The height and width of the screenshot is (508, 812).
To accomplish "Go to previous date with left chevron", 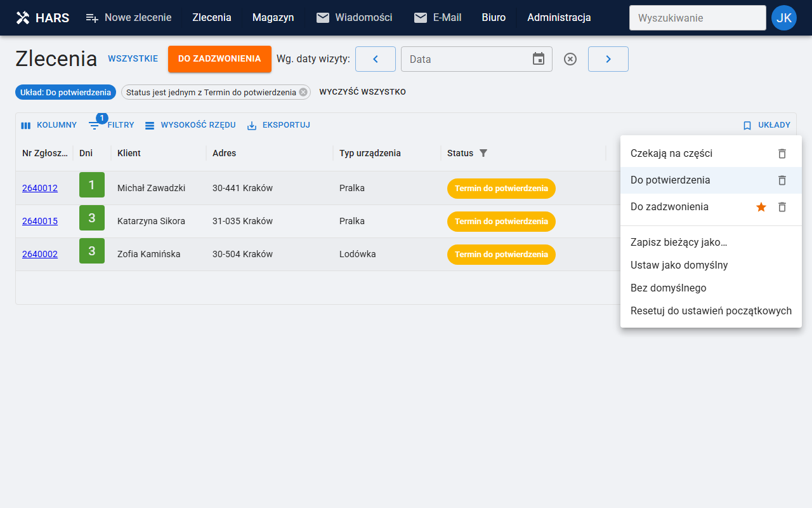I will pyautogui.click(x=376, y=59).
